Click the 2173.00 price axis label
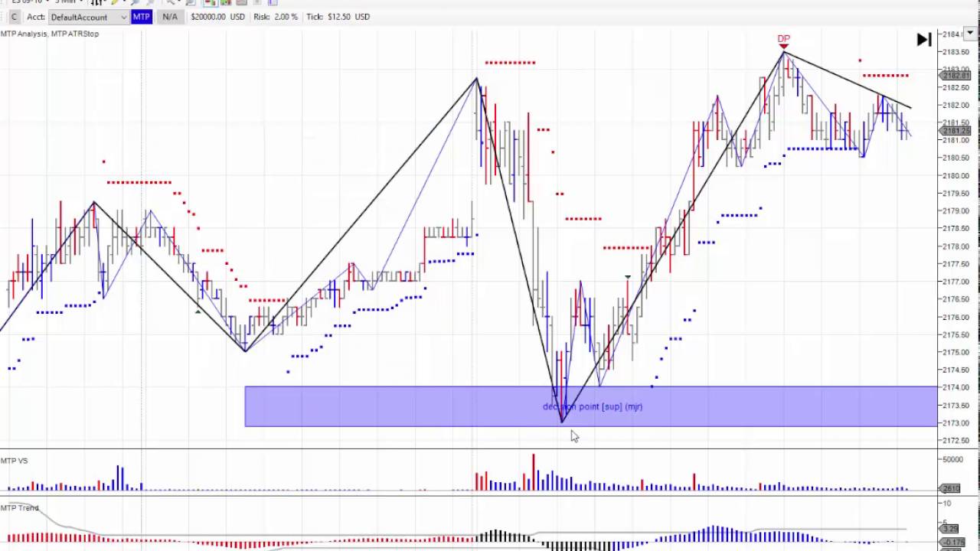Image resolution: width=980 pixels, height=551 pixels. 957,423
